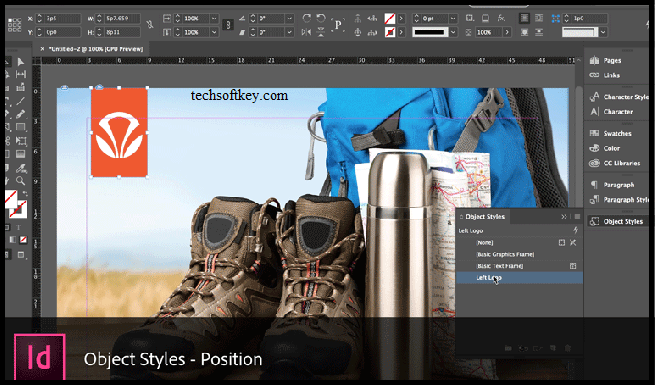
Task: Toggle constrain proportions for width and height
Action: [150, 25]
